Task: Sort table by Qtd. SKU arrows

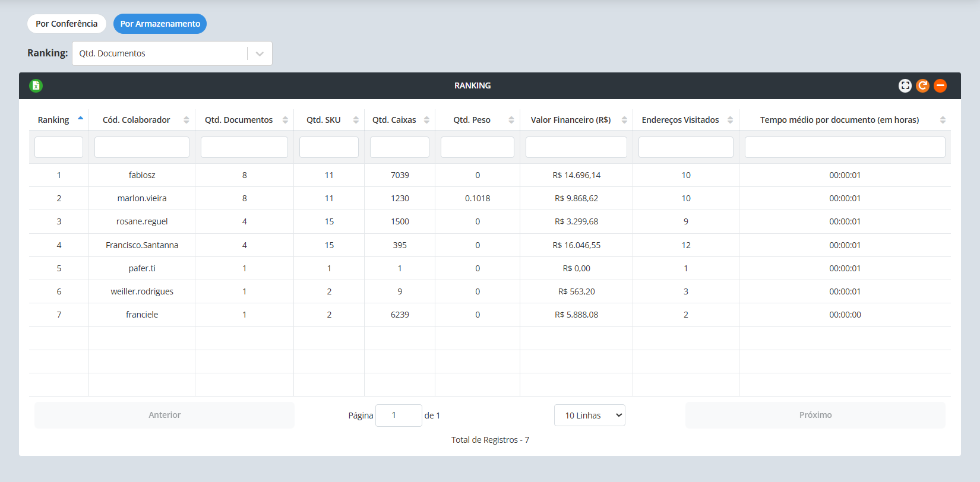Action: point(356,120)
